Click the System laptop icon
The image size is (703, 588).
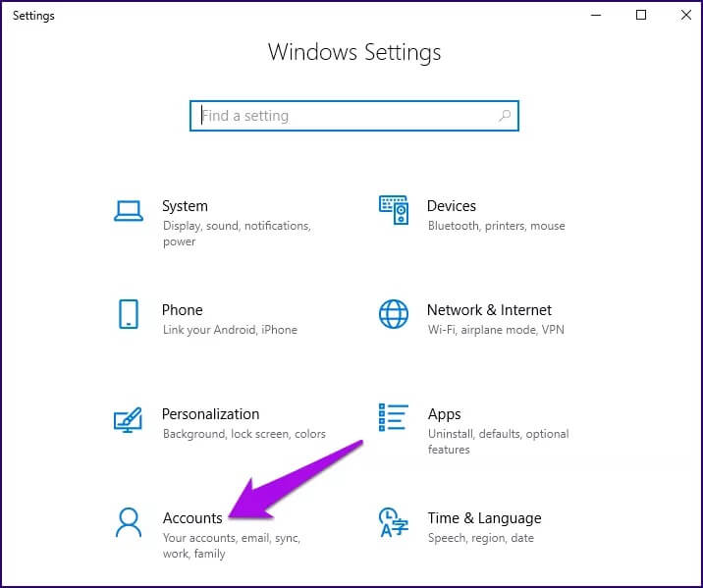point(129,211)
